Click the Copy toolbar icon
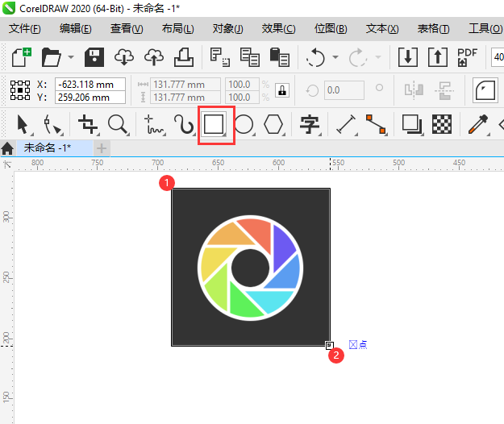504x424 pixels. click(x=250, y=57)
